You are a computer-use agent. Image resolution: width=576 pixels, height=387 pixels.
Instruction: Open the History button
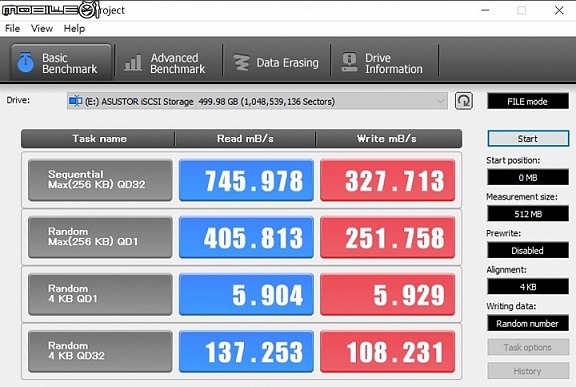coord(528,371)
